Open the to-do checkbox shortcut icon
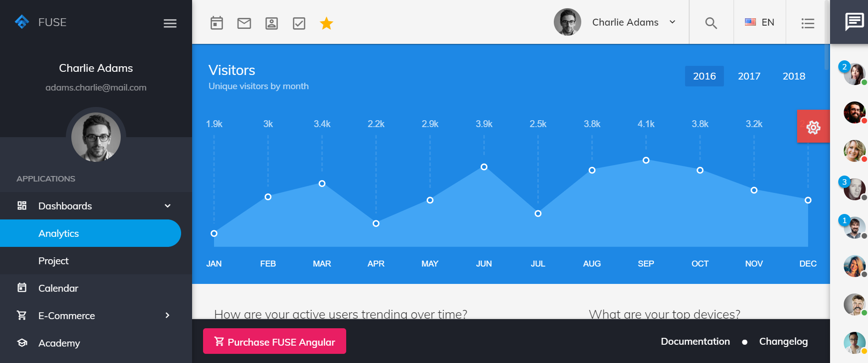The height and width of the screenshot is (363, 868). coord(299,23)
